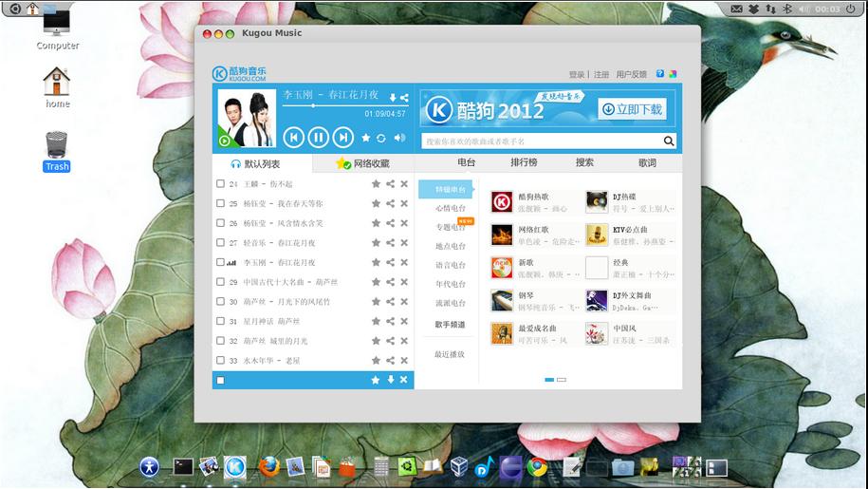Open the 排行榜 tab
The image size is (868, 489).
tap(524, 162)
